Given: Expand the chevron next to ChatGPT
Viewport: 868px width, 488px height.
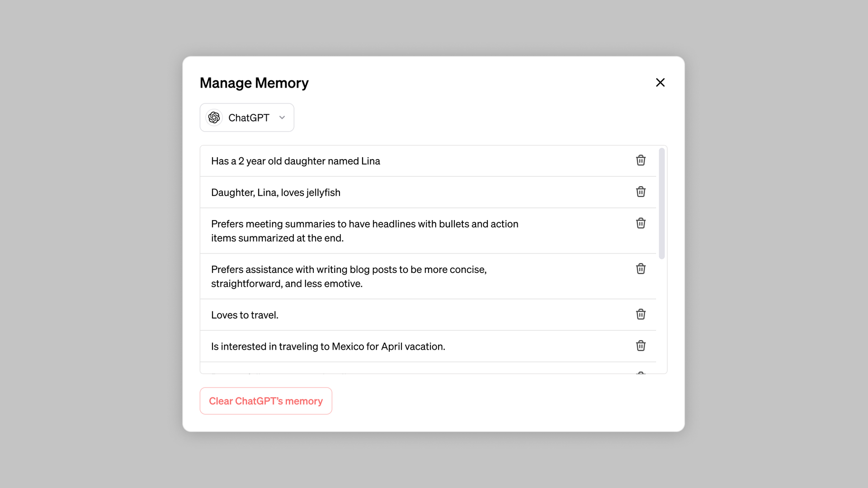Looking at the screenshot, I should click(x=282, y=117).
